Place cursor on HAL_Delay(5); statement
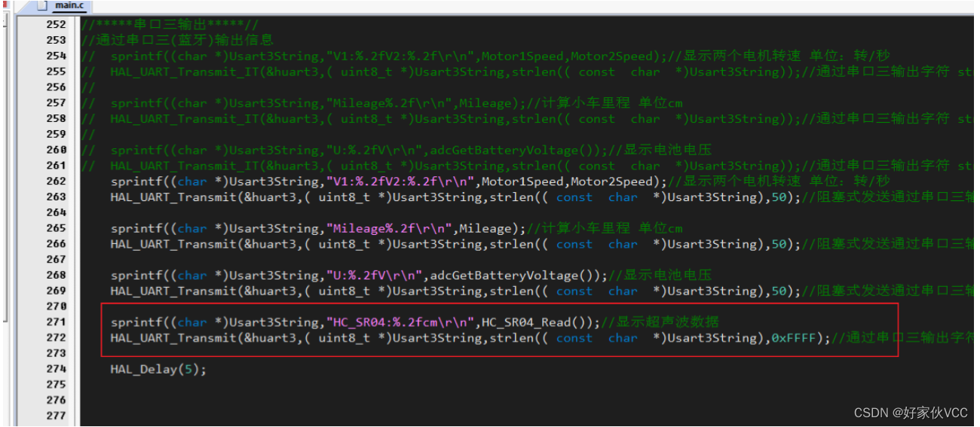Screen dimensions: 980x427 (158, 370)
